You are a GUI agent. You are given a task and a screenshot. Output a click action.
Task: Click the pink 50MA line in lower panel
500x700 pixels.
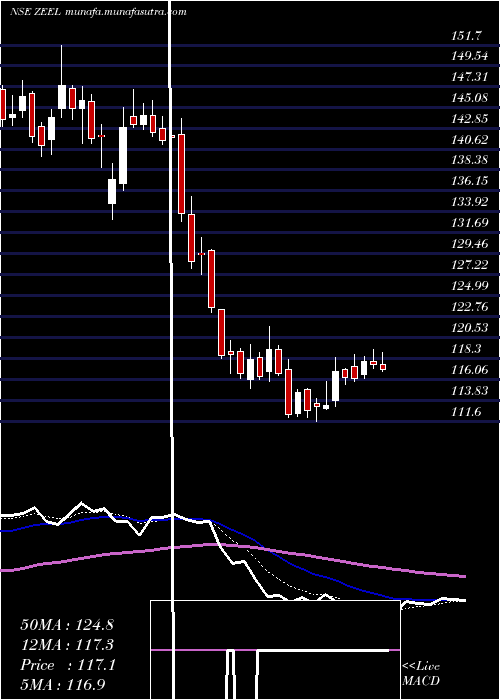click(232, 556)
